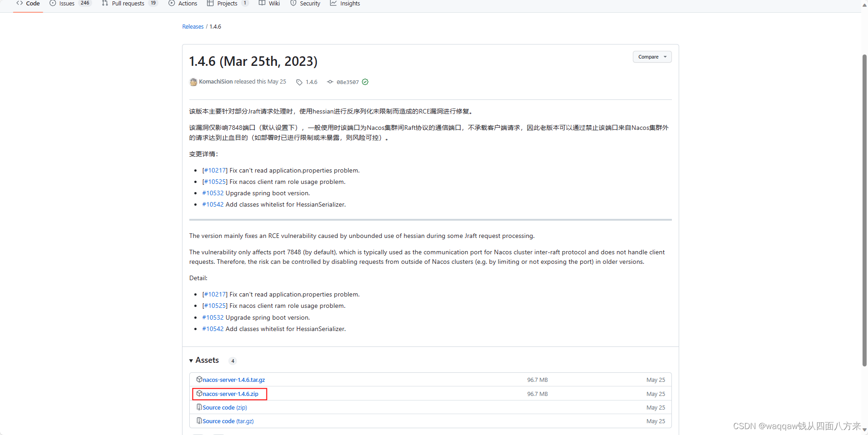Image resolution: width=868 pixels, height=435 pixels.
Task: Click the Issues circle icon
Action: pos(53,3)
